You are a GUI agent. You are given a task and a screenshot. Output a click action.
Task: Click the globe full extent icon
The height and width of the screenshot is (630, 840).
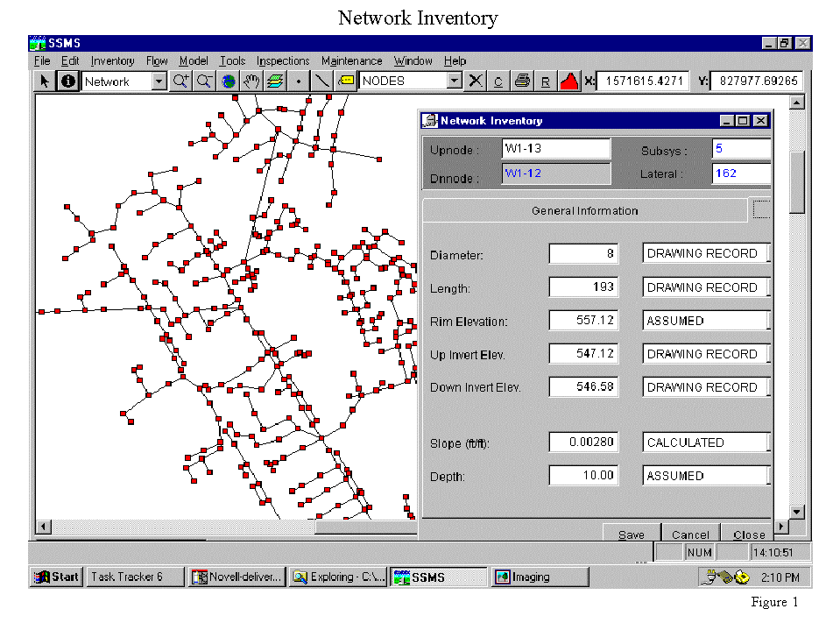229,81
